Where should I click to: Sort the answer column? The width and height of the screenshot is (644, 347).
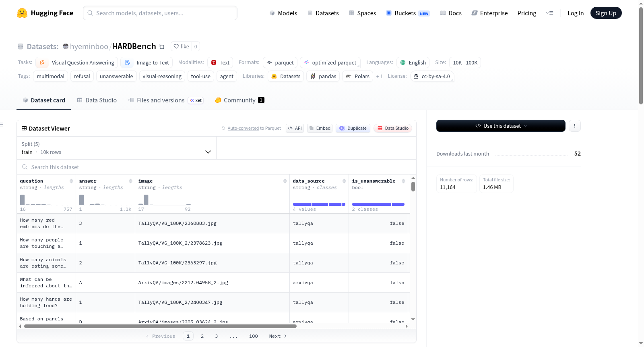coord(130,181)
